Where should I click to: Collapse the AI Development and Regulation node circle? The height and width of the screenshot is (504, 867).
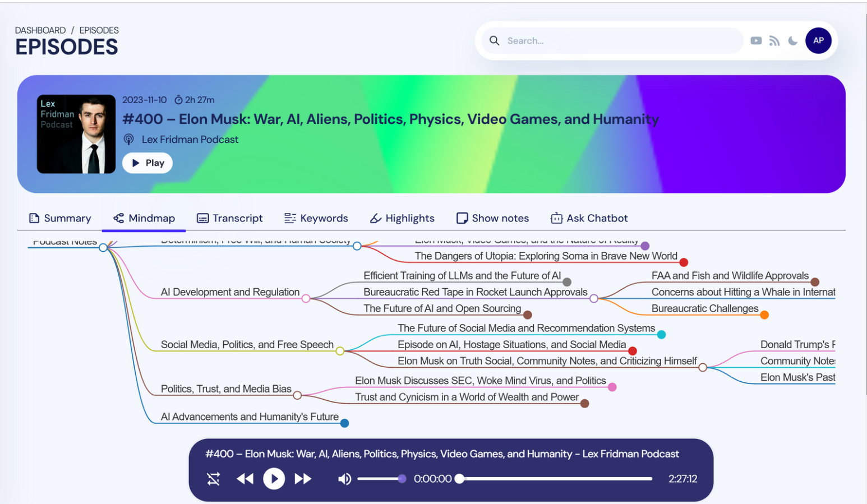pos(306,298)
